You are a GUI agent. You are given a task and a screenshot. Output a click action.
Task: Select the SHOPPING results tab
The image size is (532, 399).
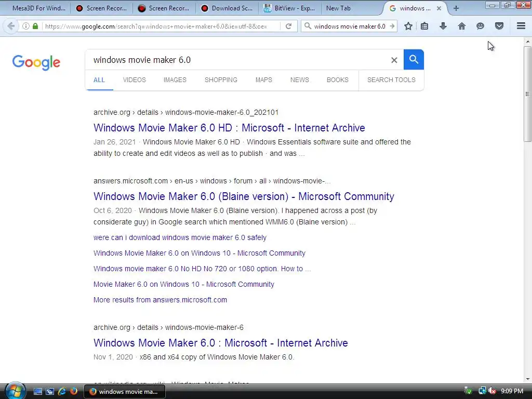tap(221, 80)
